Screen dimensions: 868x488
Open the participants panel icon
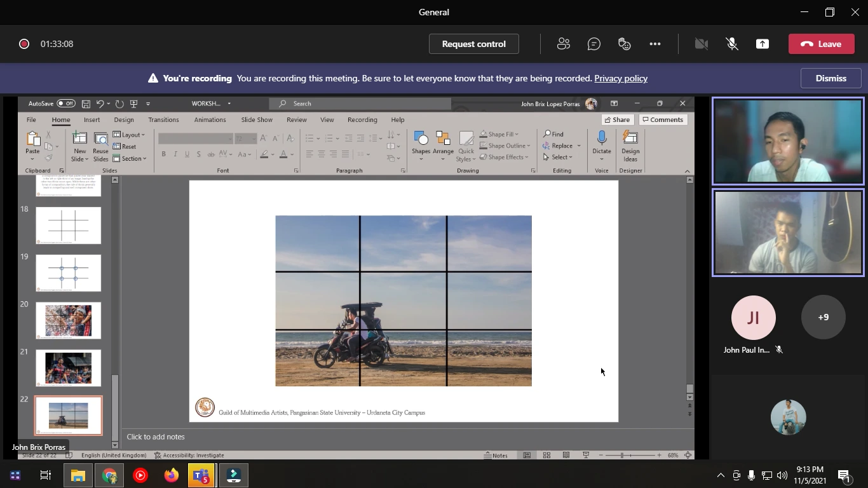point(563,44)
